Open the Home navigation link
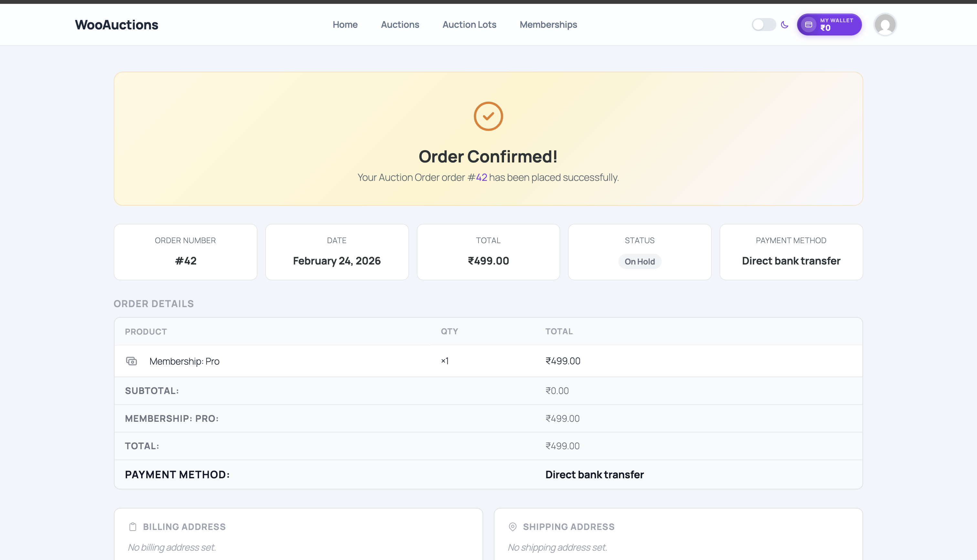 coord(345,24)
